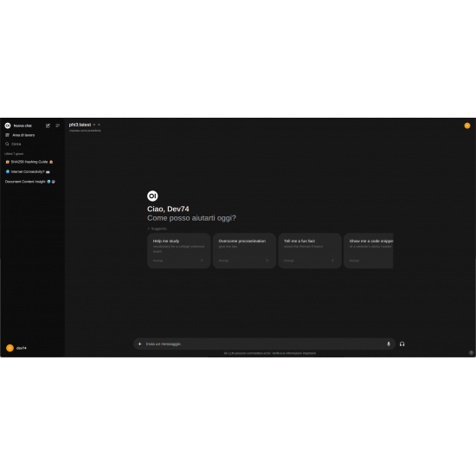
Task: Collapse the sidebar with the lines icon
Action: coord(58,125)
